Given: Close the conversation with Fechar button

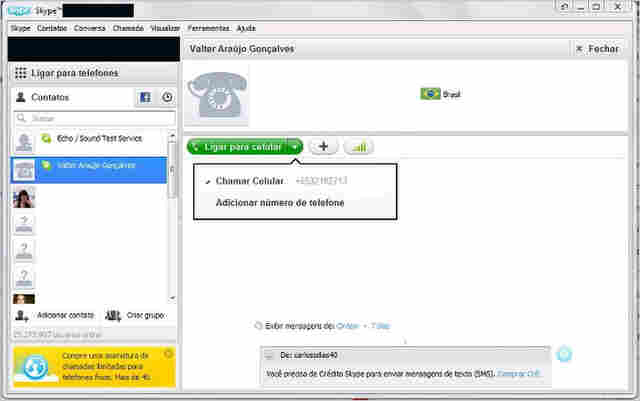Looking at the screenshot, I should coord(598,49).
